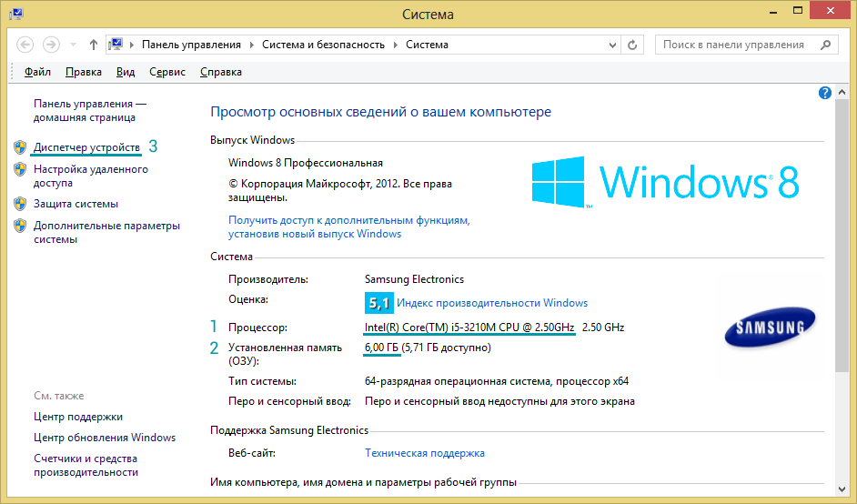Click the search magnifier icon

826,45
